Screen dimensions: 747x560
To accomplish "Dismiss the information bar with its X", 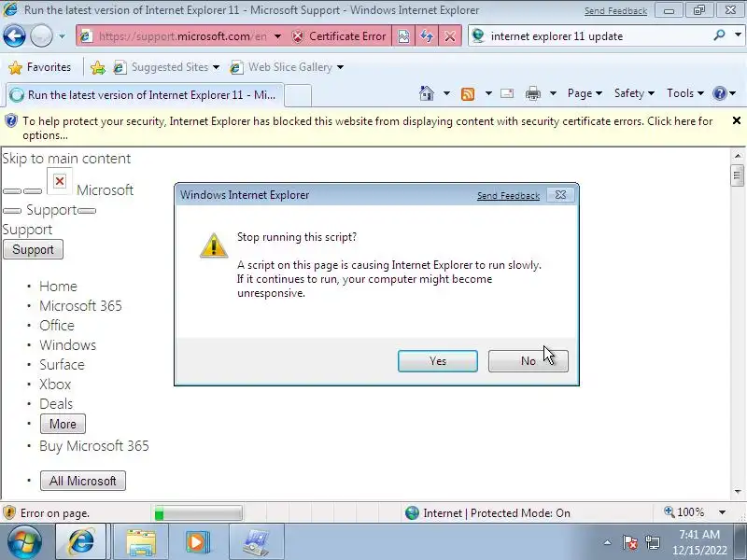I will click(x=736, y=121).
